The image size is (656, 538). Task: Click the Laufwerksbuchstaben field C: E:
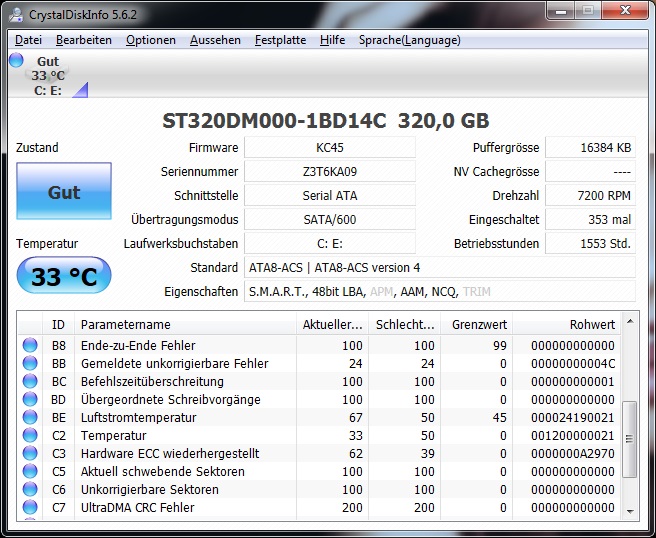[x=330, y=243]
